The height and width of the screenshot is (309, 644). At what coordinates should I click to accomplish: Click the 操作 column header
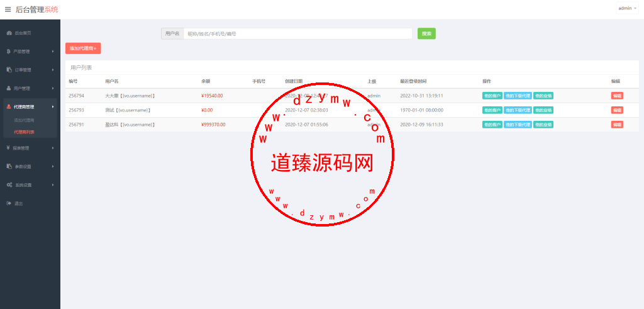[x=487, y=81]
